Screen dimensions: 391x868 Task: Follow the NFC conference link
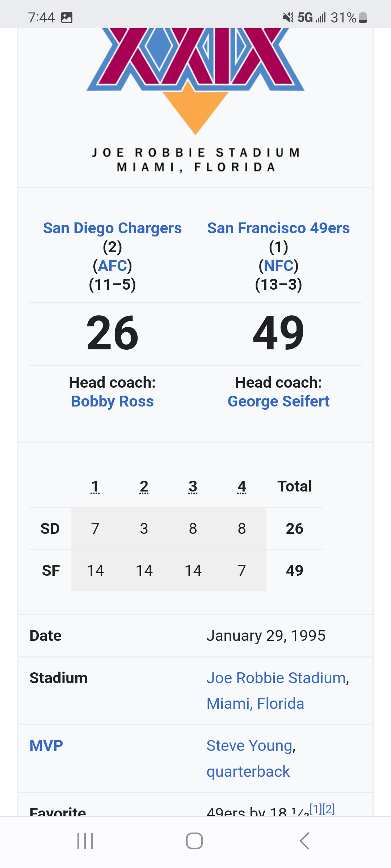pos(278,266)
